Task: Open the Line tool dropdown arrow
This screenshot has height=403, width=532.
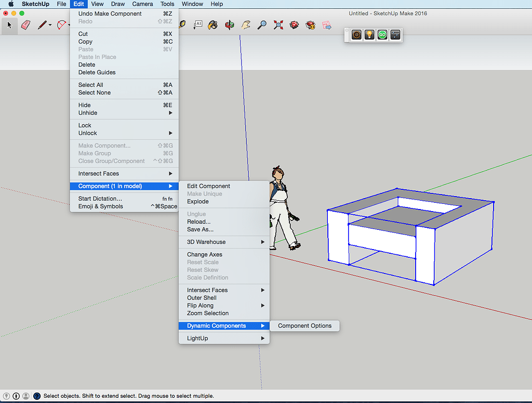Action: tap(50, 25)
